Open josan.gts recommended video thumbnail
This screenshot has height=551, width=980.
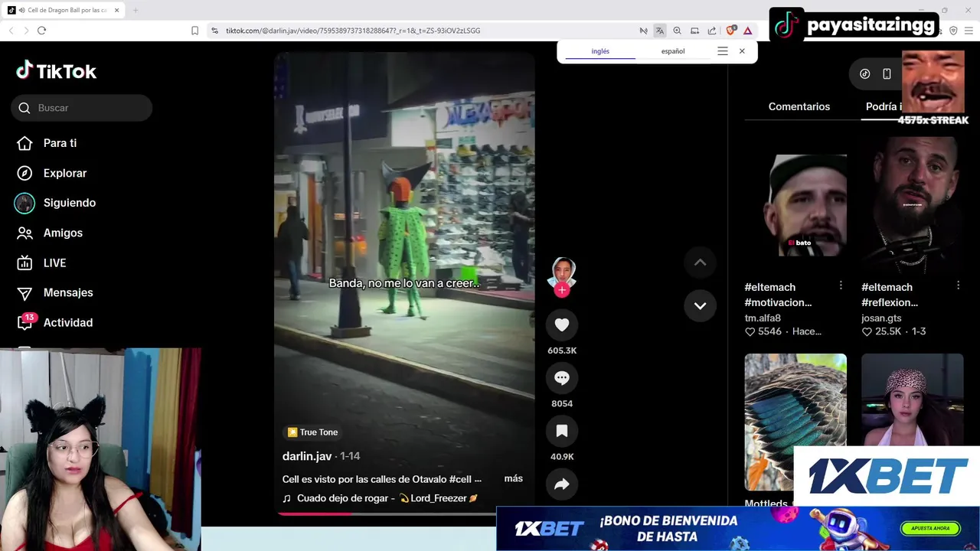(913, 206)
